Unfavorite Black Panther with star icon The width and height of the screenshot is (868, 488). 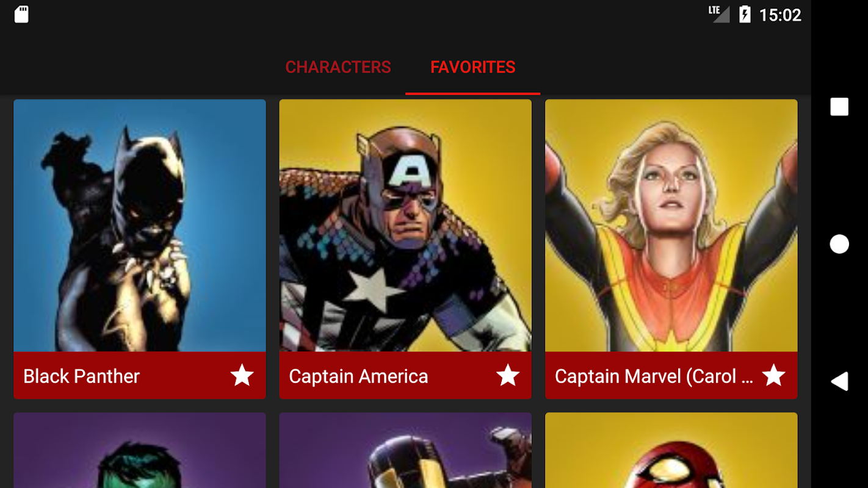pos(242,375)
